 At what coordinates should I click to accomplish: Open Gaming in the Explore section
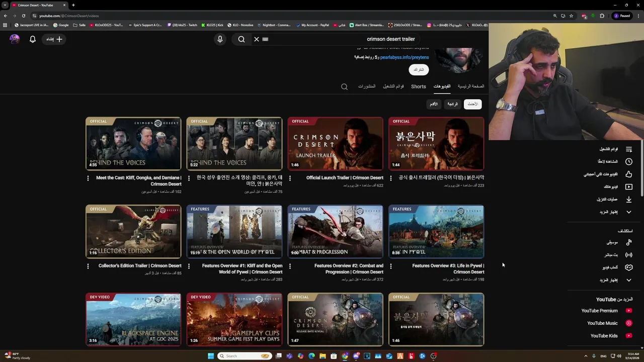coord(618,267)
